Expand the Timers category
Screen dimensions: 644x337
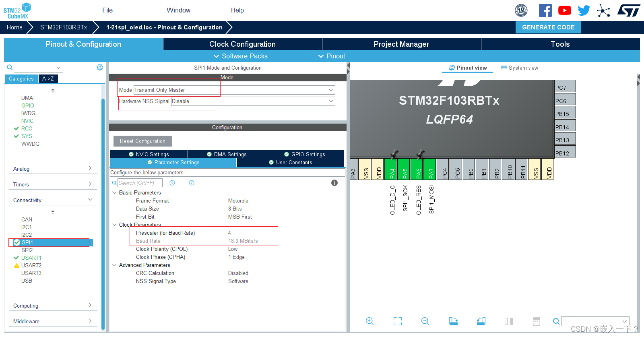53,184
